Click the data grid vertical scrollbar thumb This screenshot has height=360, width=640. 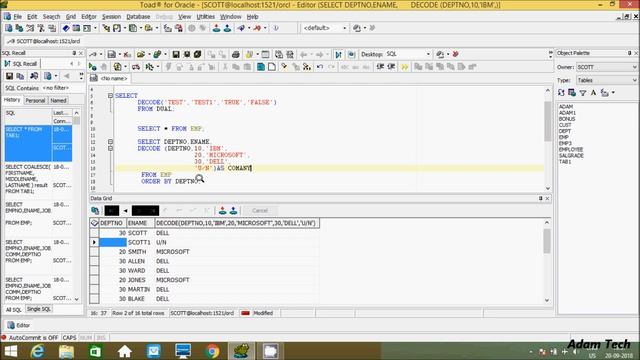[547, 241]
